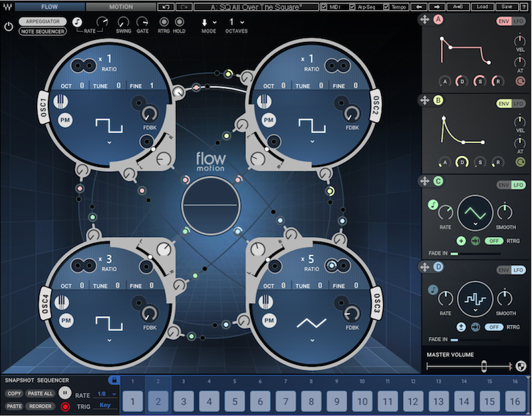Click the master volume shield icon

521,366
